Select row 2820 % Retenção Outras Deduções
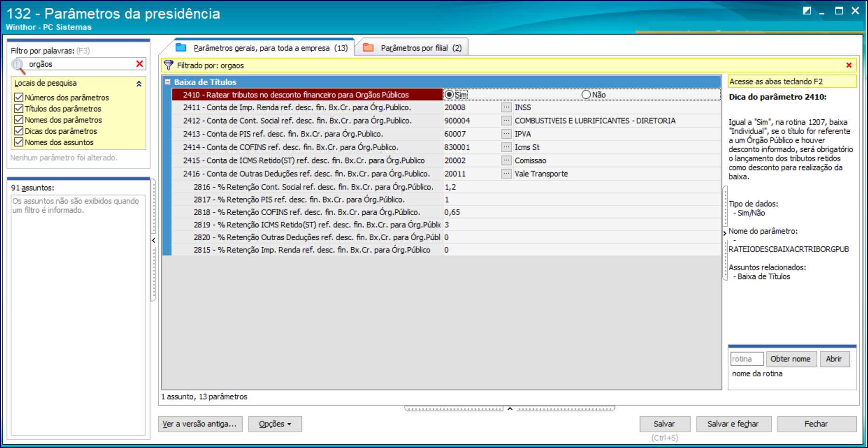This screenshot has width=868, height=448. tap(307, 237)
